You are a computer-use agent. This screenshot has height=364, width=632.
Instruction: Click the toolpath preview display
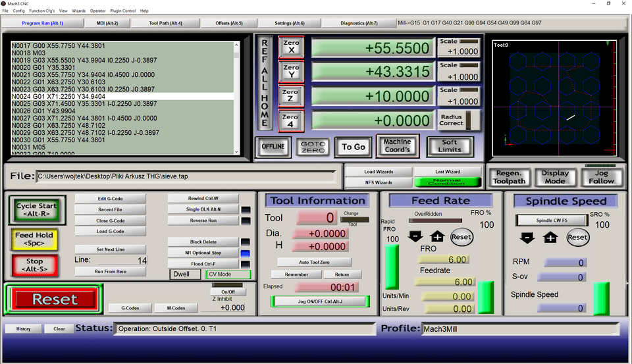(x=554, y=98)
